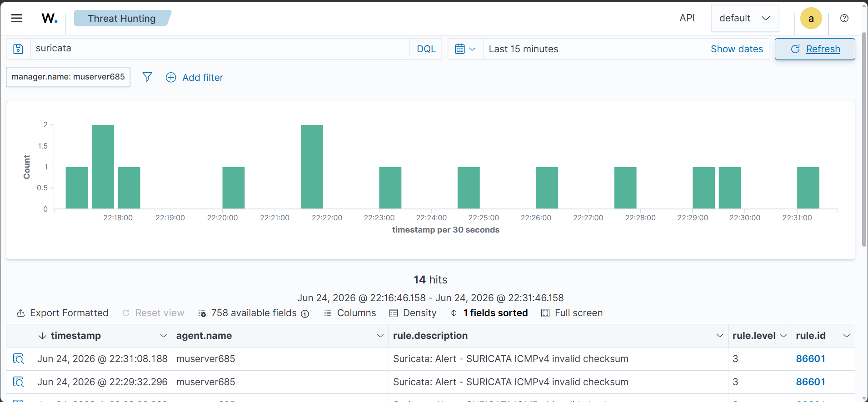Image resolution: width=868 pixels, height=402 pixels.
Task: Click the histogram bar just before 22:18:00
Action: (103, 167)
